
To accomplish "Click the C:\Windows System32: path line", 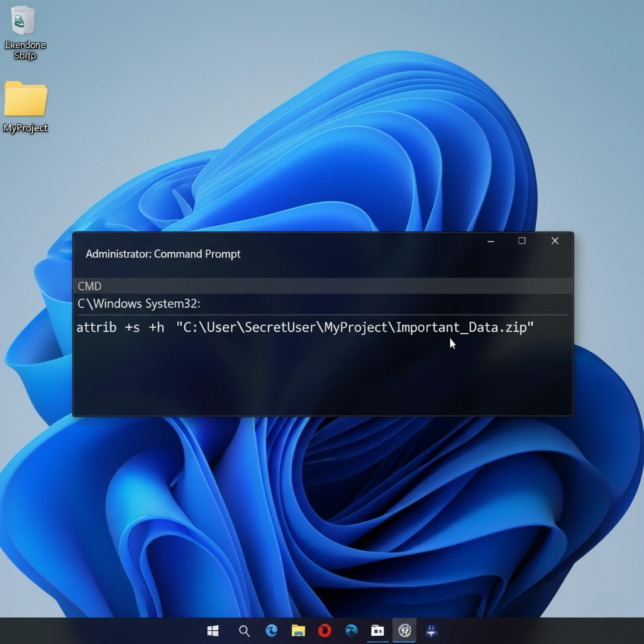I will tap(138, 303).
